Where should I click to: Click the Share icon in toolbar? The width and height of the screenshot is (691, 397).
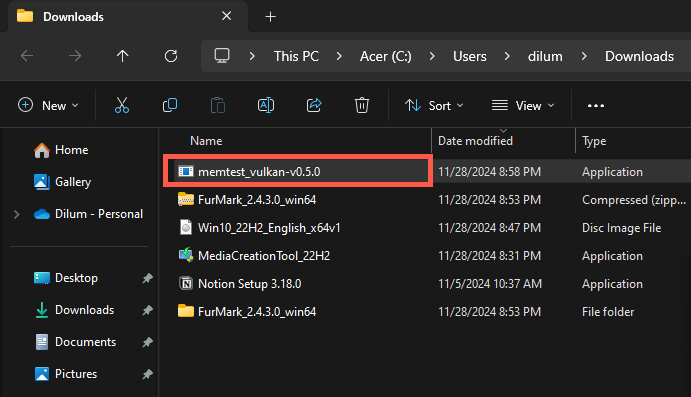pyautogui.click(x=314, y=105)
